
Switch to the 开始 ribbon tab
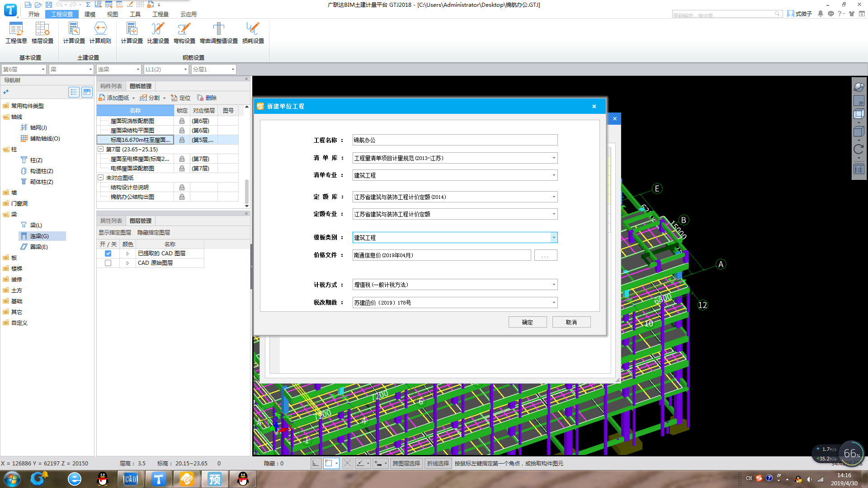click(34, 14)
